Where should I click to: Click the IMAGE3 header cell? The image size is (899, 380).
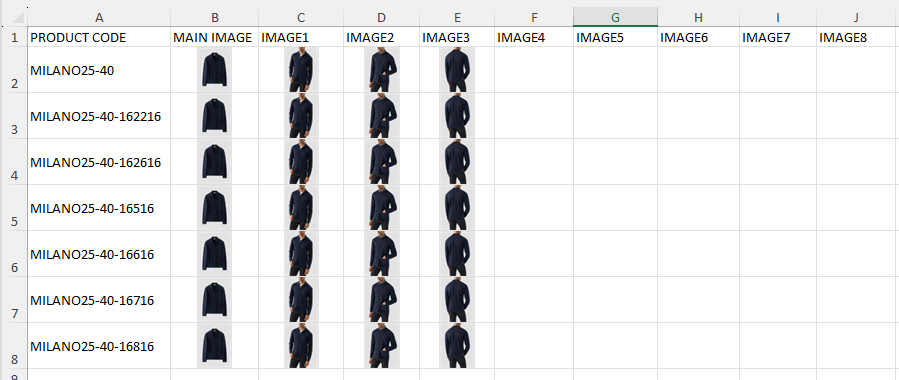(456, 38)
